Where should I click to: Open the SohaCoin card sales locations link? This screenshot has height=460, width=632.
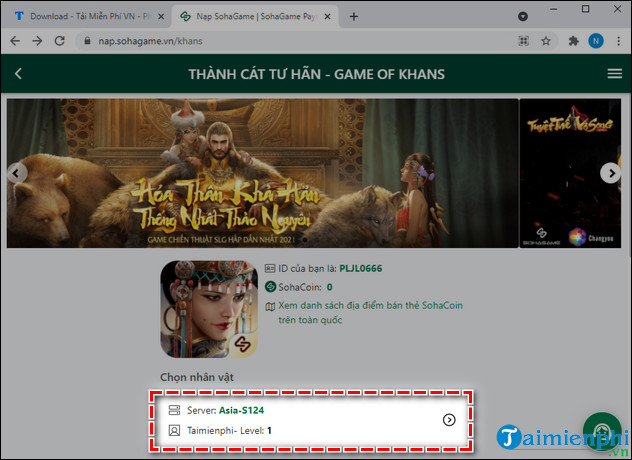(370, 312)
